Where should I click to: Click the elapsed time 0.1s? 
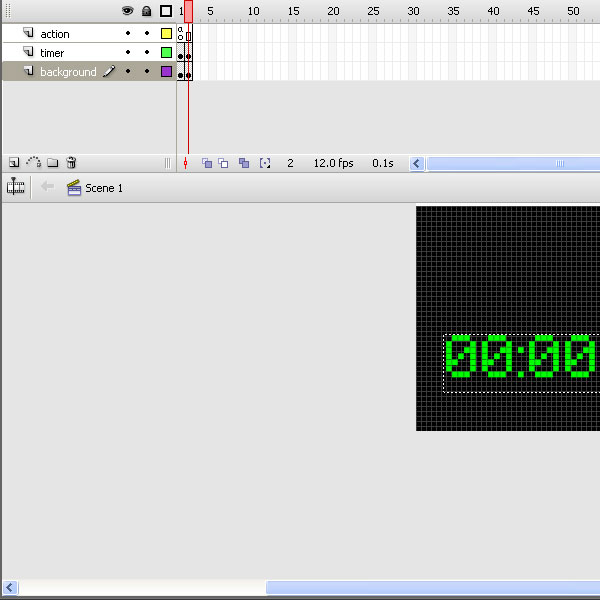pos(383,163)
